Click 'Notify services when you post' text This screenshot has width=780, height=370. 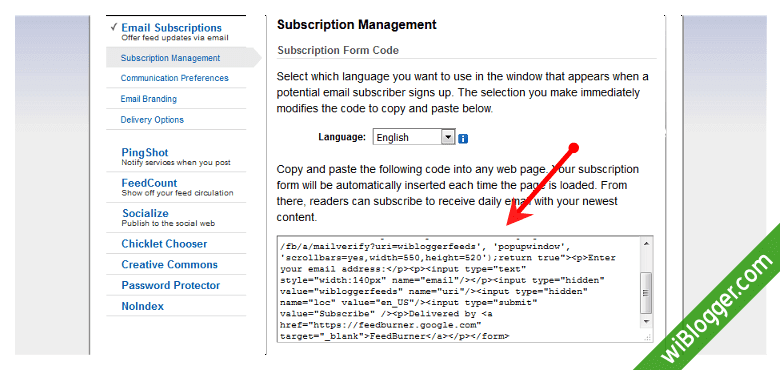[x=176, y=163]
